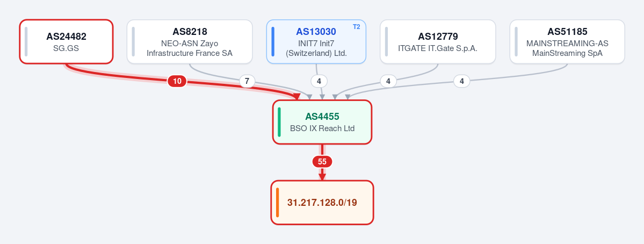
Task: Click the edge badge labeled 7
Action: 247,81
